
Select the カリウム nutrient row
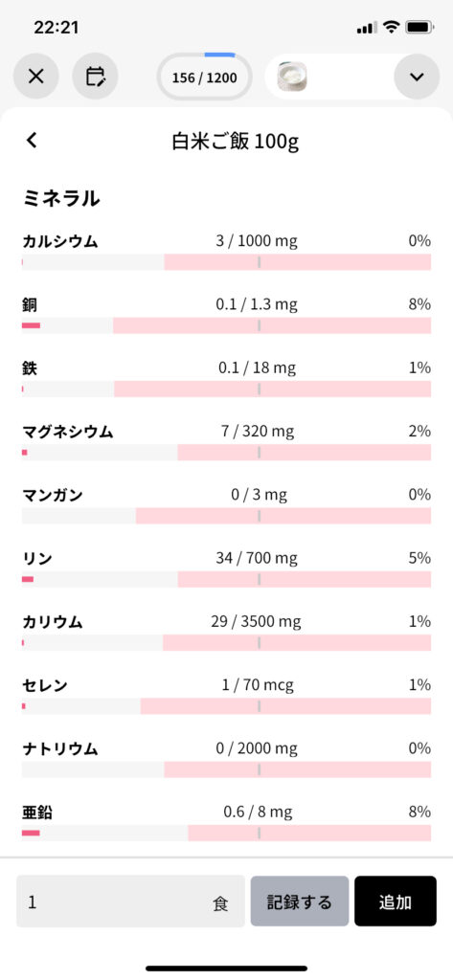pyautogui.click(x=226, y=633)
